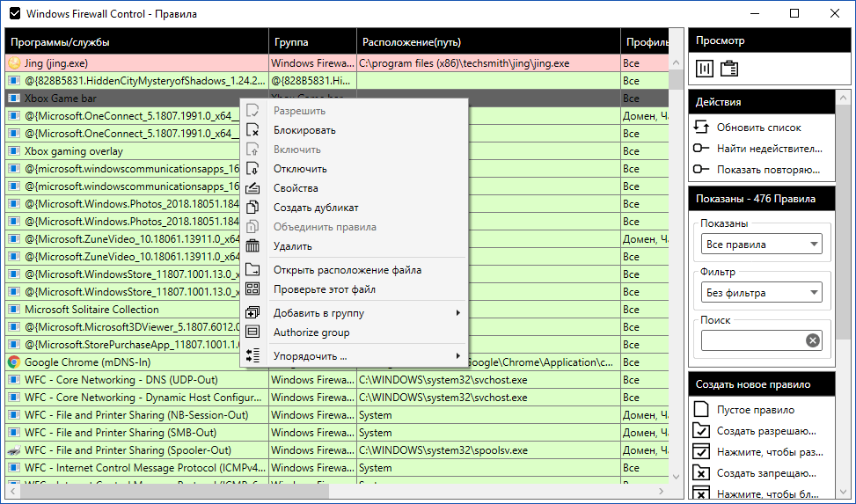Click Показать повторяю... action link
The height and width of the screenshot is (504, 856).
pos(769,169)
